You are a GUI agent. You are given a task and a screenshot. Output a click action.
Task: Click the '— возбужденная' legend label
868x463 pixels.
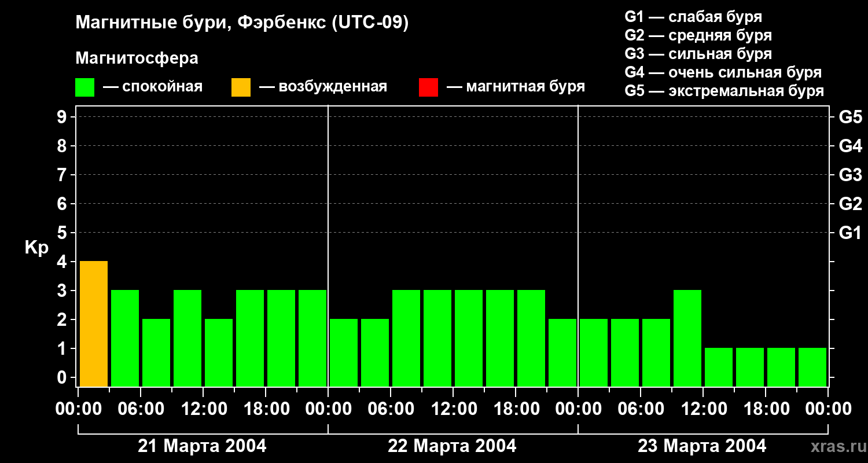click(x=323, y=87)
